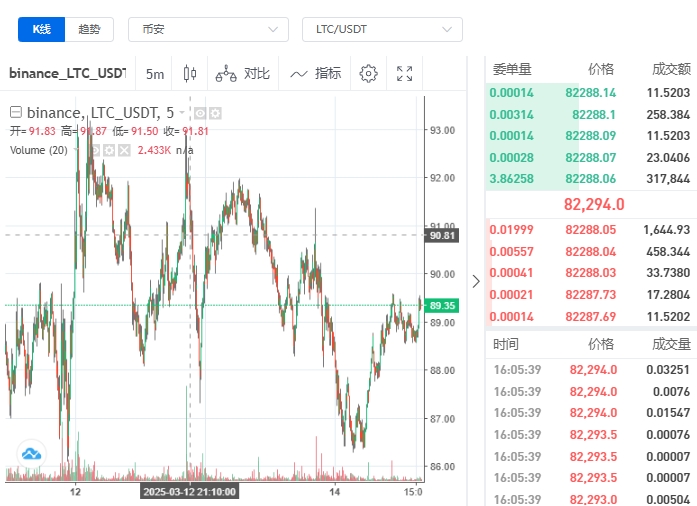Image resolution: width=697 pixels, height=506 pixels.
Task: Select the ask price 82288.05
Action: pos(590,229)
